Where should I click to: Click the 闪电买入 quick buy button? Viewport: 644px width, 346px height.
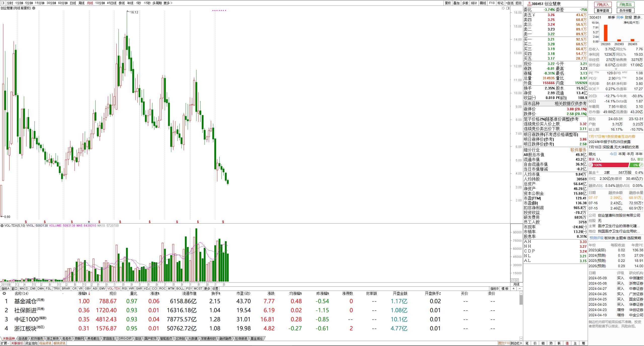coord(603,5)
